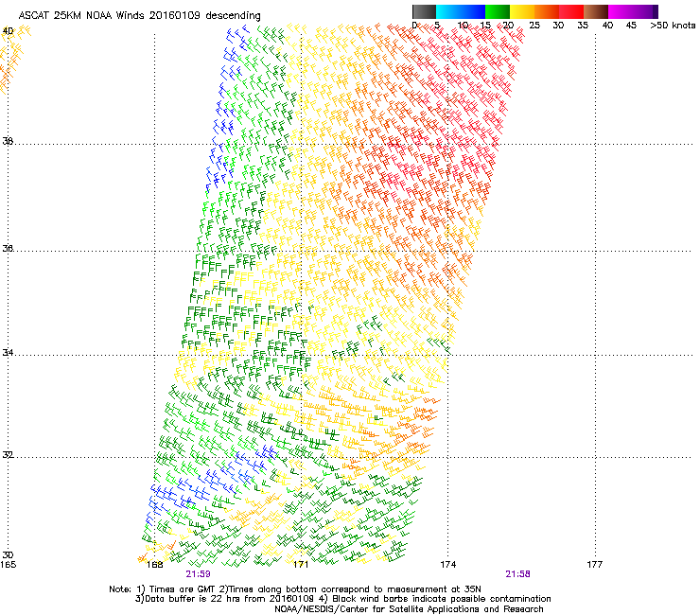
Task: Click the yellow 20-25 knots legend segment
Action: (x=522, y=11)
